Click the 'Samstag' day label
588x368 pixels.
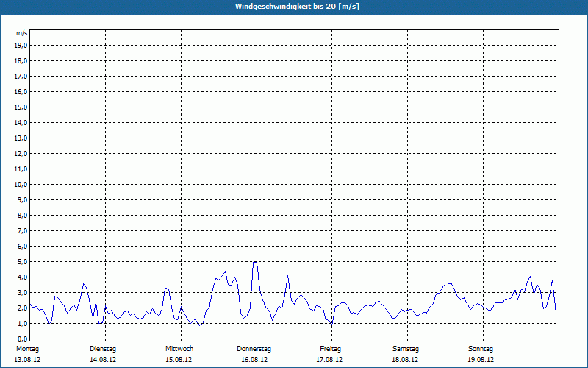406,349
